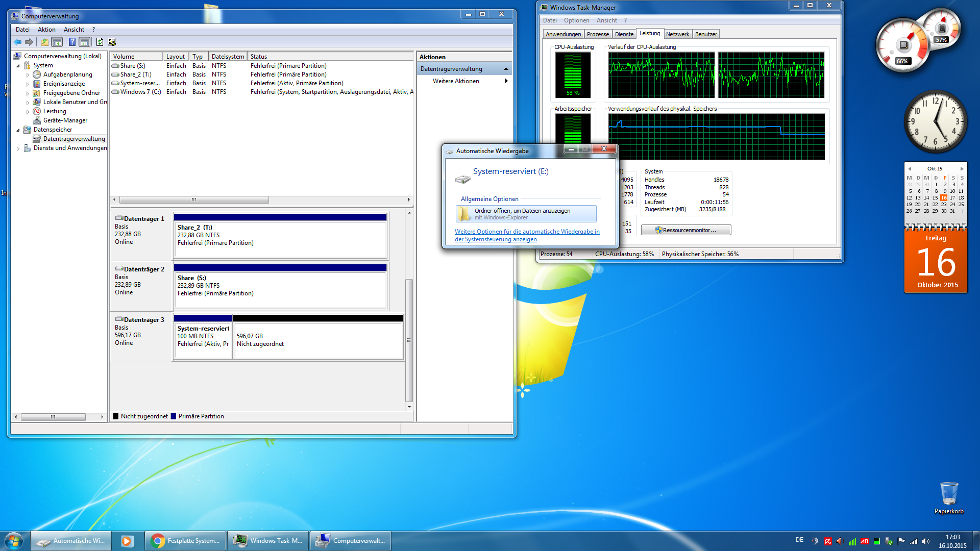The image size is (980, 551).
Task: Click the green Refresh toolbar icon
Action: [100, 42]
